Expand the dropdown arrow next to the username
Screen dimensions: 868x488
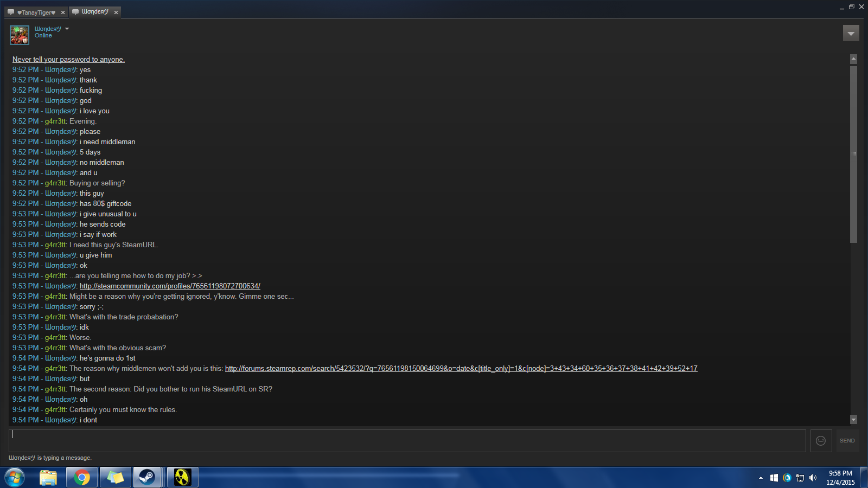(x=67, y=29)
